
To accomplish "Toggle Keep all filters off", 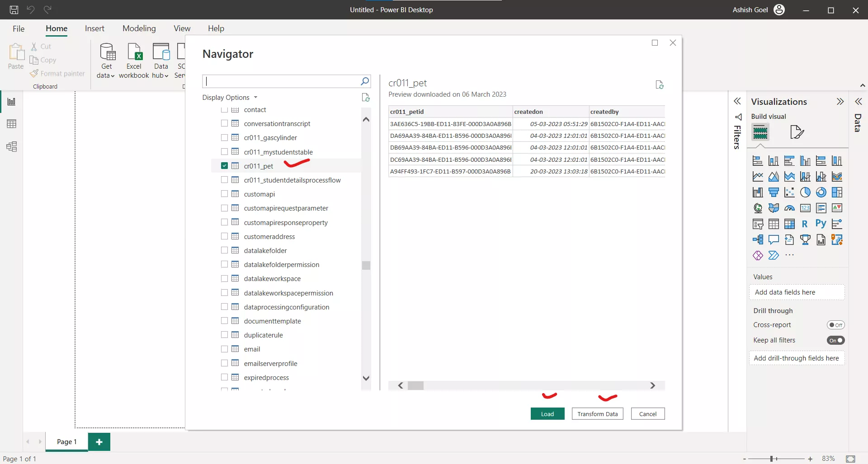I will 835,340.
